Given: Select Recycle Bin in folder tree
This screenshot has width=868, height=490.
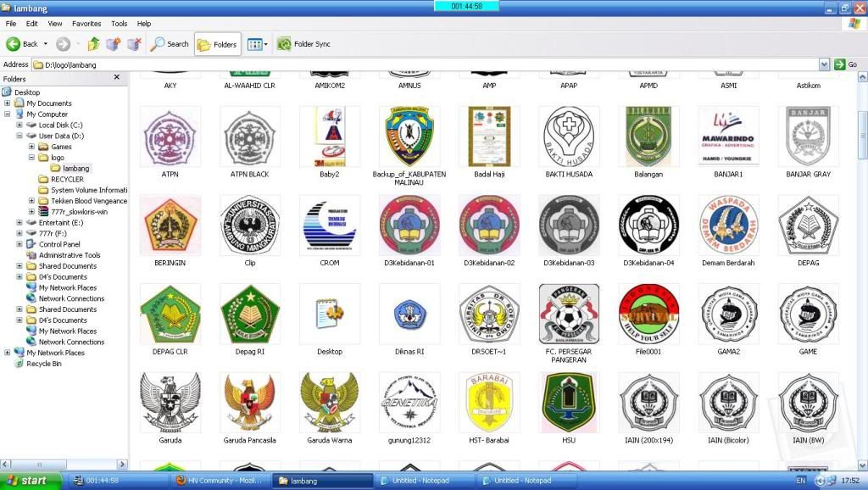Looking at the screenshot, I should [44, 364].
